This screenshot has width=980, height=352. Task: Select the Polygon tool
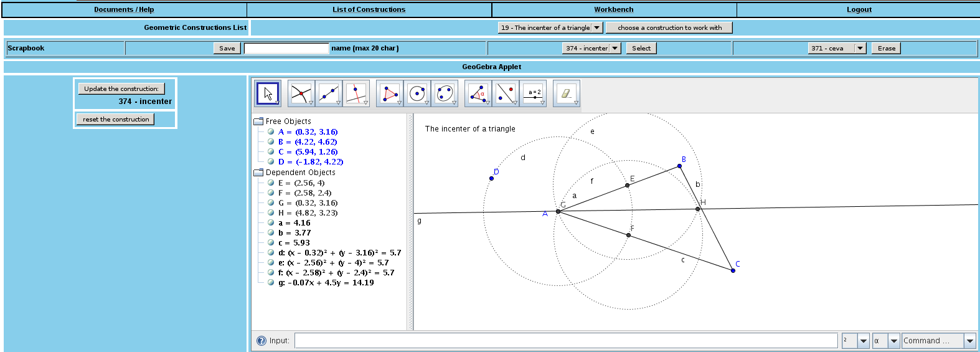click(389, 93)
